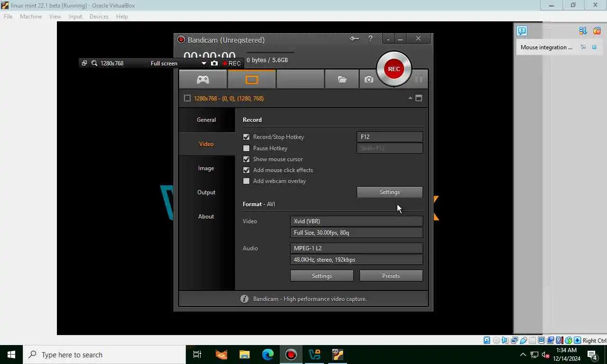Click the small REC button on overlay bar
607x364 pixels.
point(232,63)
